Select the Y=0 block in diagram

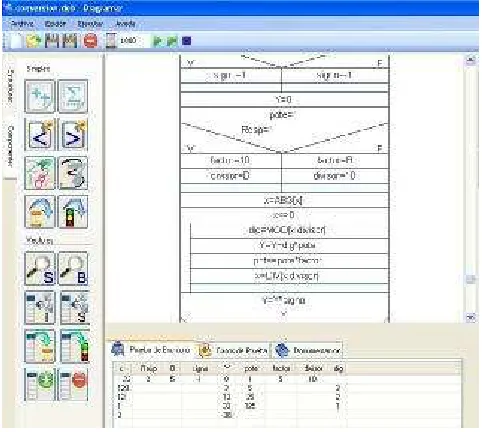click(285, 100)
